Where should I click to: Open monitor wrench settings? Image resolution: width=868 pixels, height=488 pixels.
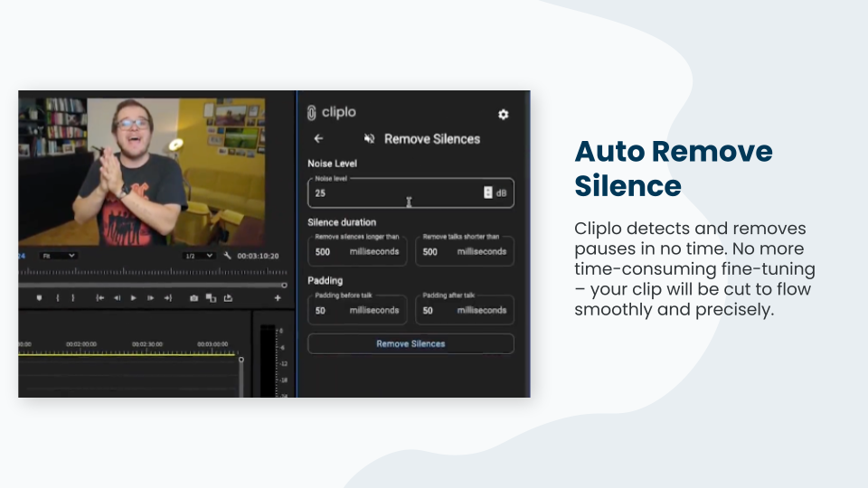coord(227,256)
